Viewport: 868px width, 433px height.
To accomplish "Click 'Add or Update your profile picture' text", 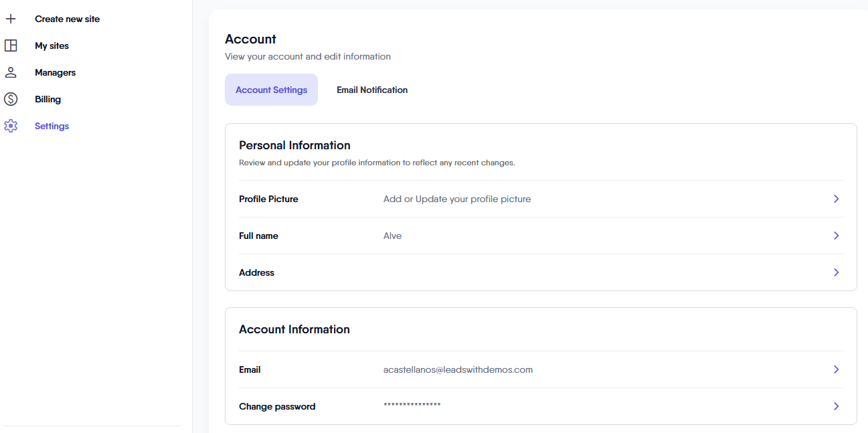I will [x=457, y=199].
